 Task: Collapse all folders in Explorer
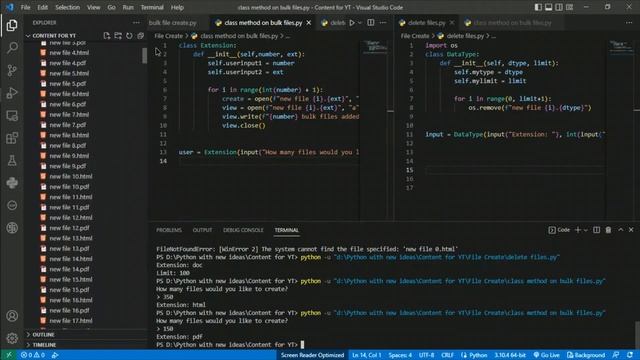point(140,36)
